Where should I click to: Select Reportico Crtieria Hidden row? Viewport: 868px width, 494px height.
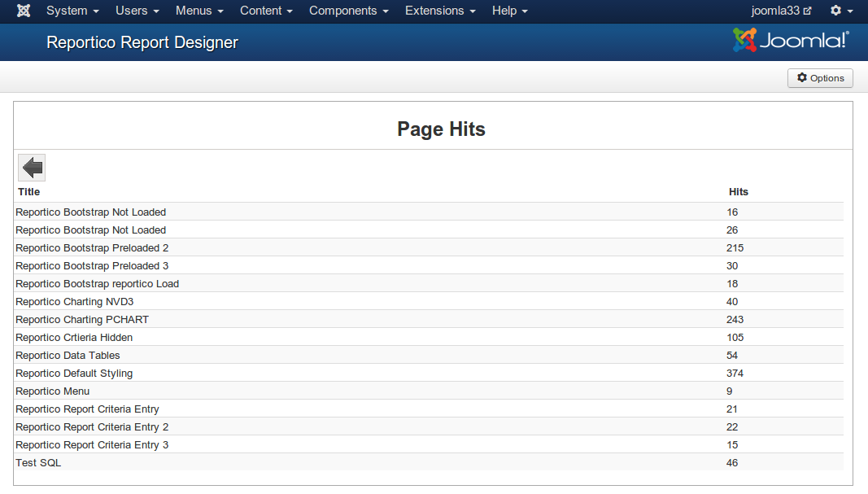pyautogui.click(x=429, y=337)
